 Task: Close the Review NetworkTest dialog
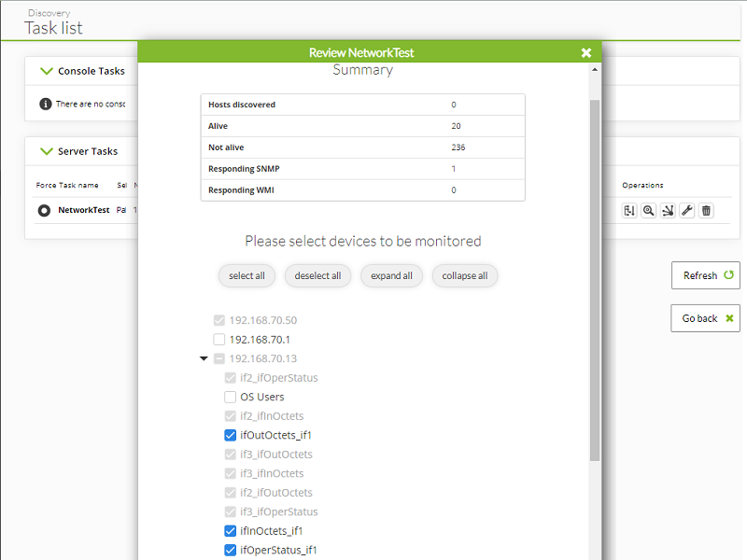click(x=586, y=53)
